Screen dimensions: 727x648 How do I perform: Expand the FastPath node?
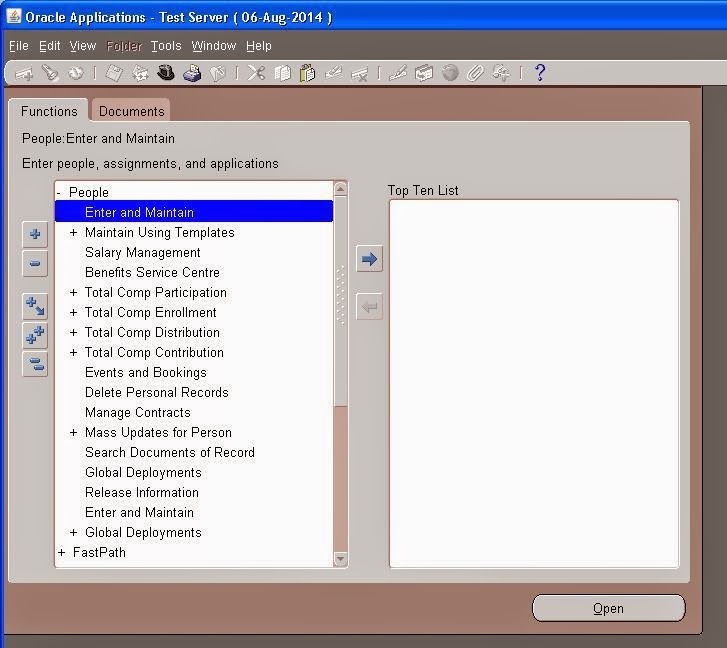[x=62, y=553]
